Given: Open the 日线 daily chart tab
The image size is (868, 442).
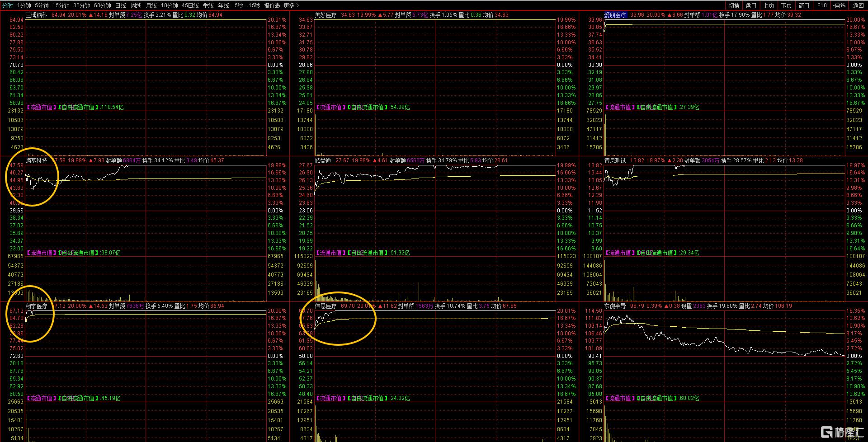Looking at the screenshot, I should pyautogui.click(x=121, y=5).
